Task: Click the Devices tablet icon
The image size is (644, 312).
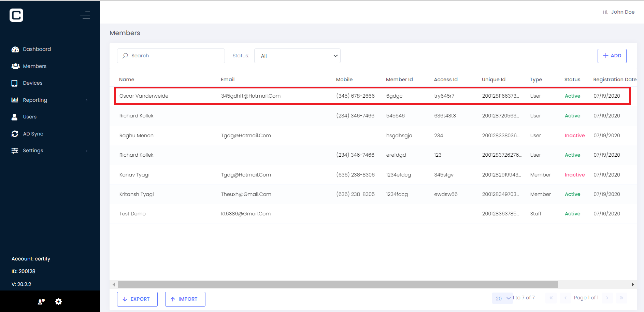Action: 14,83
